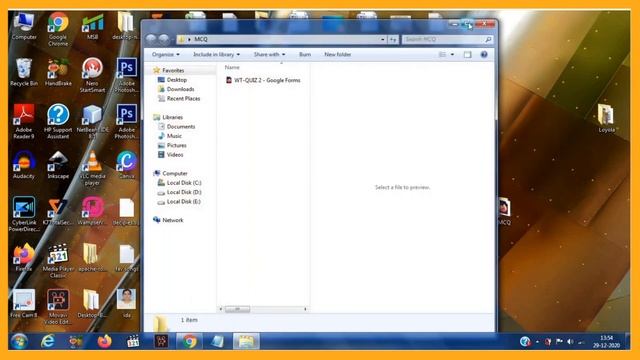
Task: Open Internet Explorer from taskbar
Action: (x=48, y=341)
